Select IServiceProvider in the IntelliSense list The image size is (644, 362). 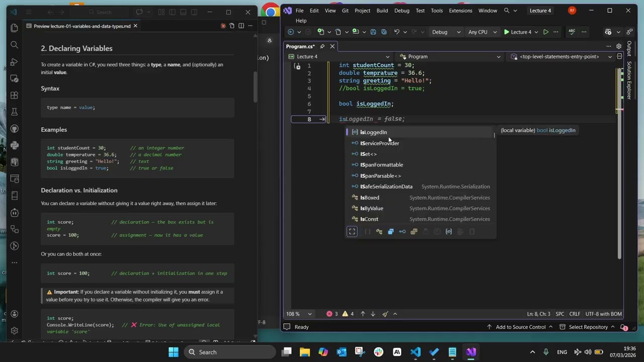point(420,143)
